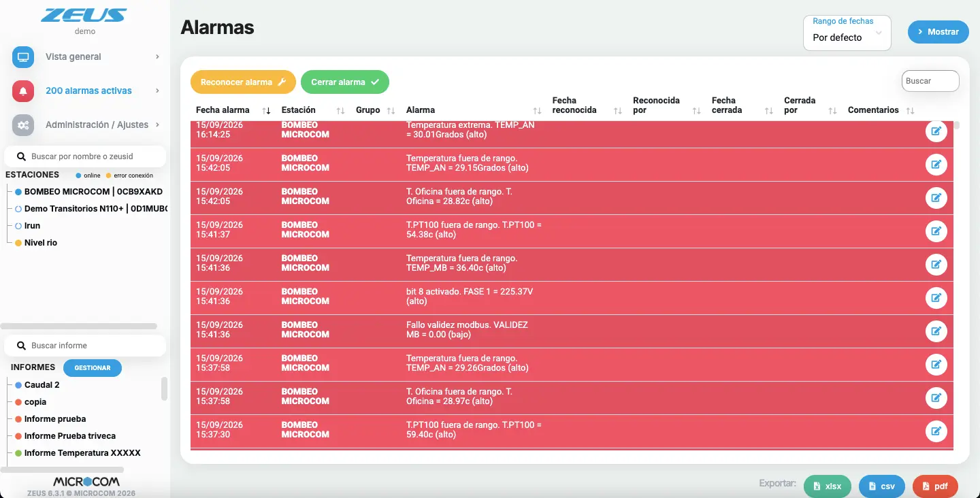Click the alarms Buscar search field

(x=930, y=81)
